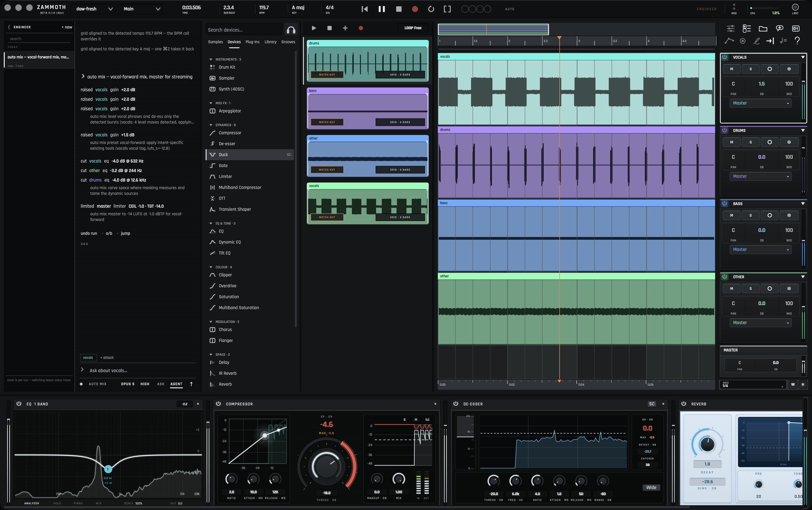Open the note list icon
Viewport: 812px width, 510px height.
(783, 41)
